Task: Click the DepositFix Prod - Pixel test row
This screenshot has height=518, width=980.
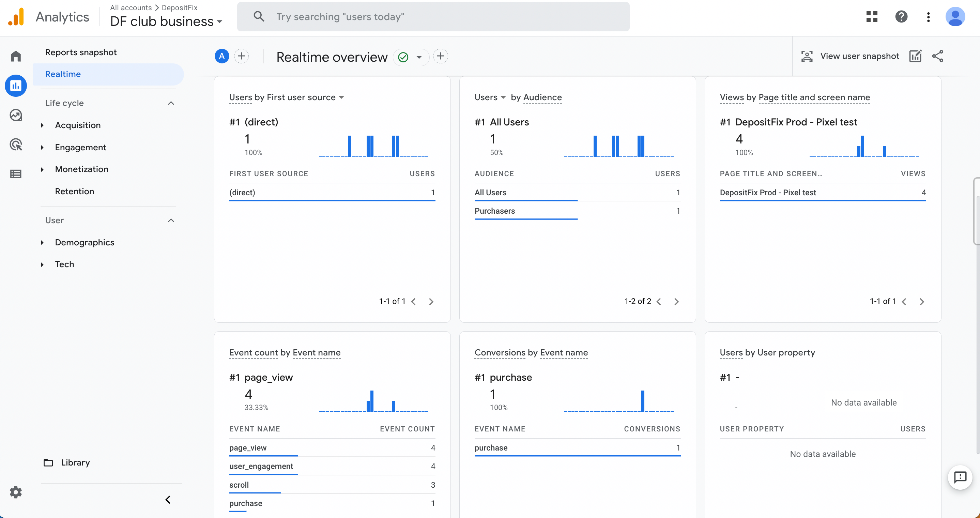Action: point(823,193)
